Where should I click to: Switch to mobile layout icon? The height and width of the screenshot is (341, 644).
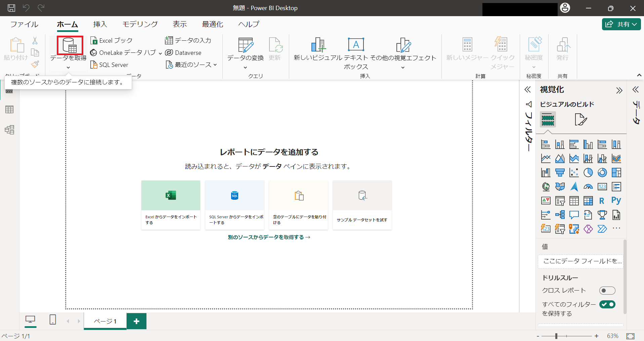pos(53,319)
